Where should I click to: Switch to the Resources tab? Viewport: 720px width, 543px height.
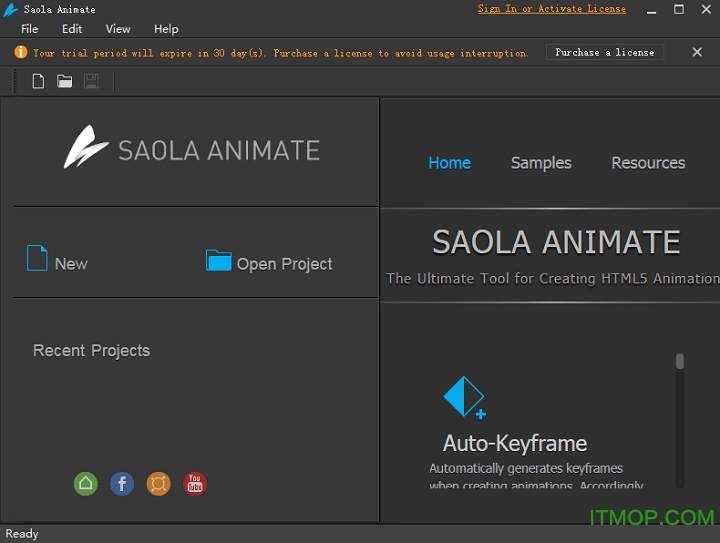(x=648, y=163)
